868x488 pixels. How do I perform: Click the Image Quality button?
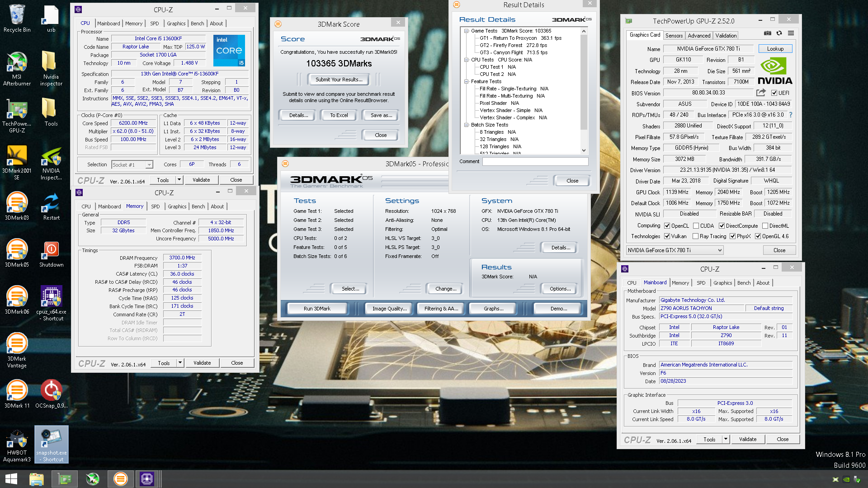point(389,309)
